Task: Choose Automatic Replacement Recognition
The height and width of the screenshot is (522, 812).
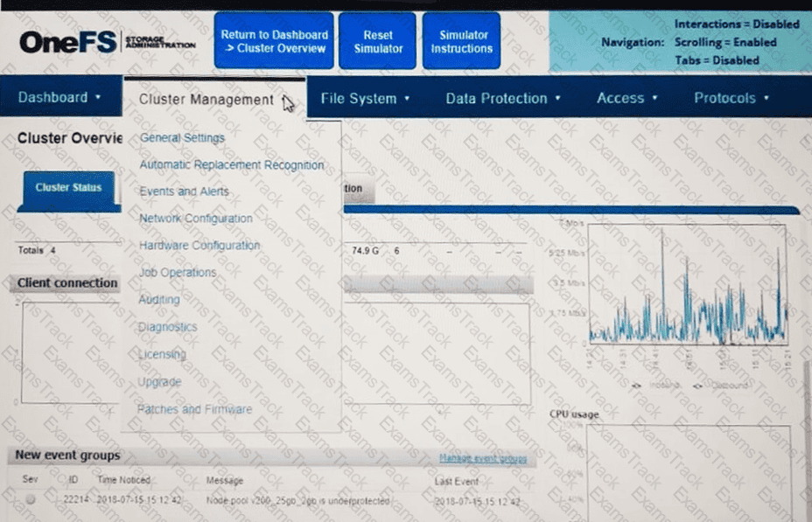Action: pyautogui.click(x=231, y=164)
